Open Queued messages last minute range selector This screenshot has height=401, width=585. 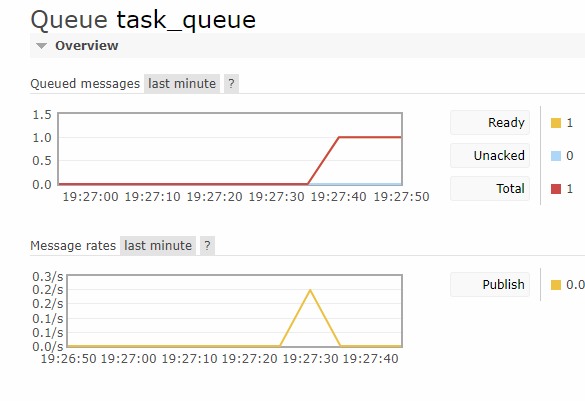click(x=182, y=84)
